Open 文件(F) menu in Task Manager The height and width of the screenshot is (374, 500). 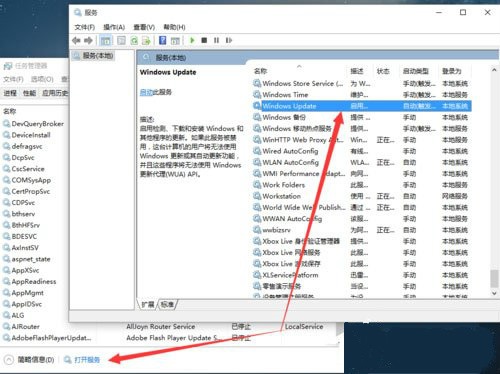tap(13, 79)
